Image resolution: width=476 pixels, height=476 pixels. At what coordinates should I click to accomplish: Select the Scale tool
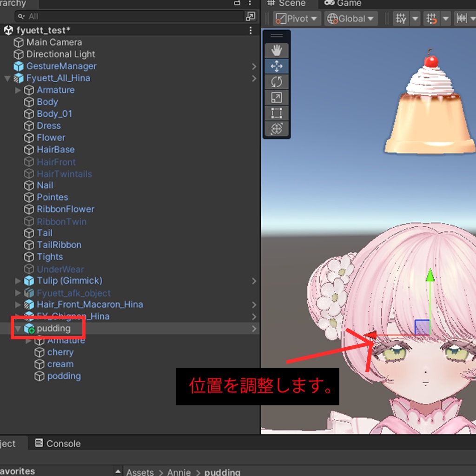point(277,98)
